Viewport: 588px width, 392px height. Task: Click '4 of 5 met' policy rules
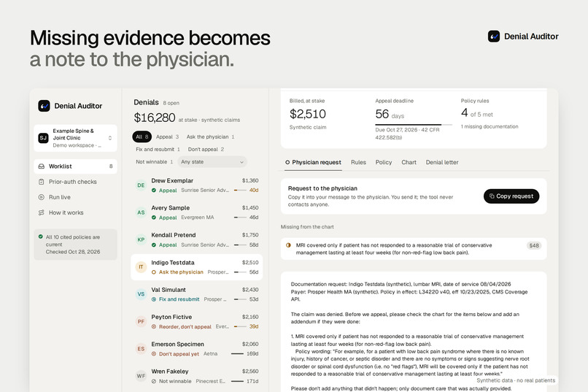(476, 113)
